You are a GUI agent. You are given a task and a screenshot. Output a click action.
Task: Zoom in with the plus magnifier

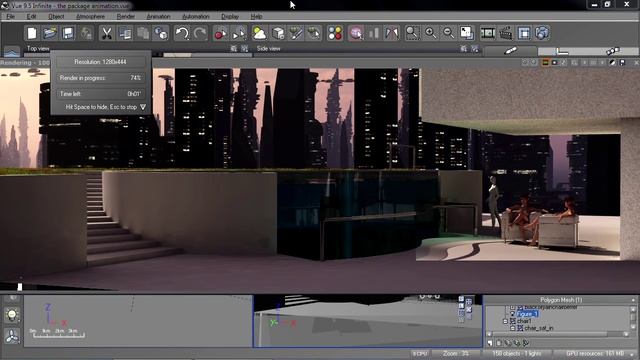tap(430, 33)
